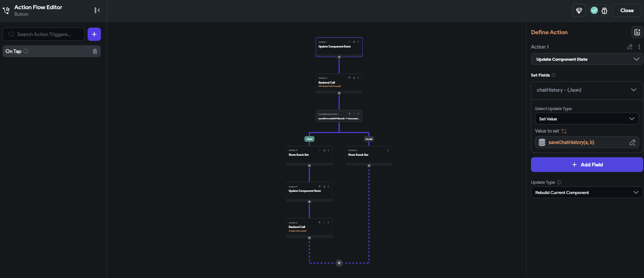Move Action 1 node down
This screenshot has width=644, height=278.
[x=354, y=42]
